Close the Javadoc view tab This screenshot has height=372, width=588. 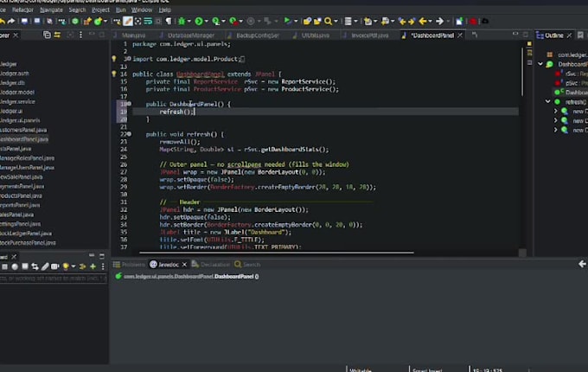click(184, 265)
